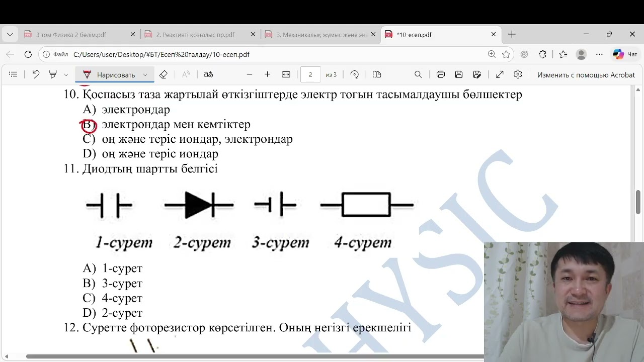Click question text '11. Диодтың шартты белгісі'
This screenshot has width=644, height=362.
pos(140,169)
